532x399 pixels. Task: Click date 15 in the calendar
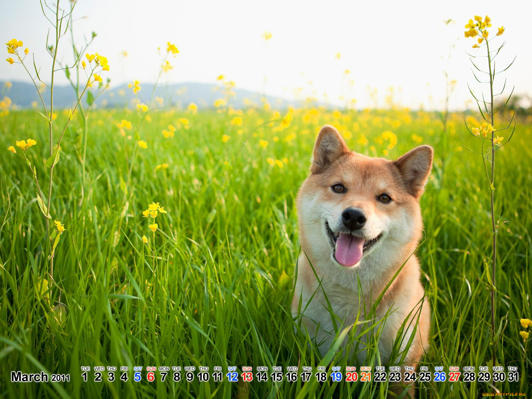[277, 377]
